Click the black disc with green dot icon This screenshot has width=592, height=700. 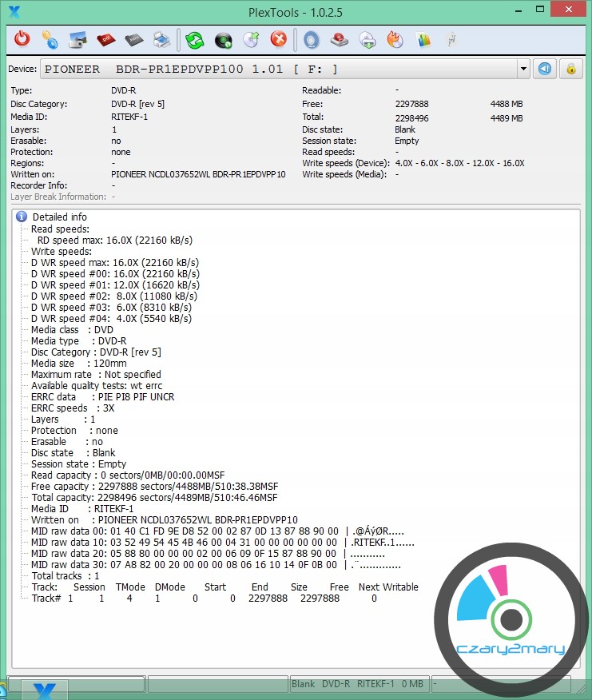pyautogui.click(x=223, y=39)
